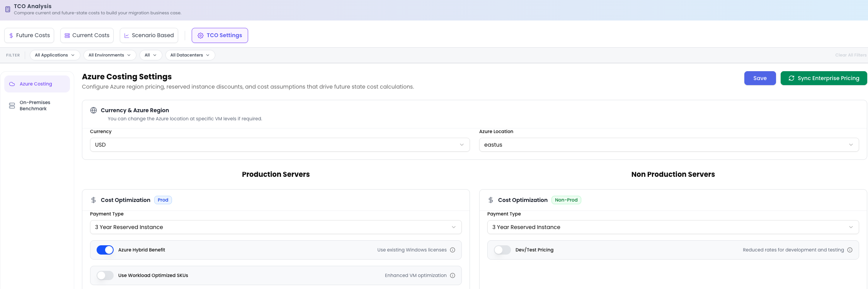Click the server icon beside On-Premises Benchmark

(x=12, y=106)
